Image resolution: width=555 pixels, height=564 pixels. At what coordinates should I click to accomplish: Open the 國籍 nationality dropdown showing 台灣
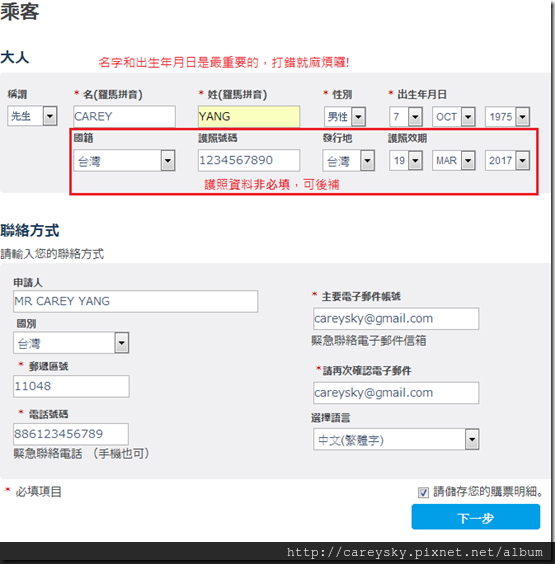(124, 160)
